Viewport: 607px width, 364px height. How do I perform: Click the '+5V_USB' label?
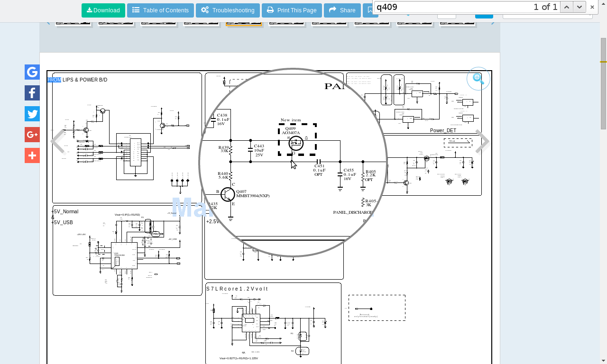(x=62, y=223)
